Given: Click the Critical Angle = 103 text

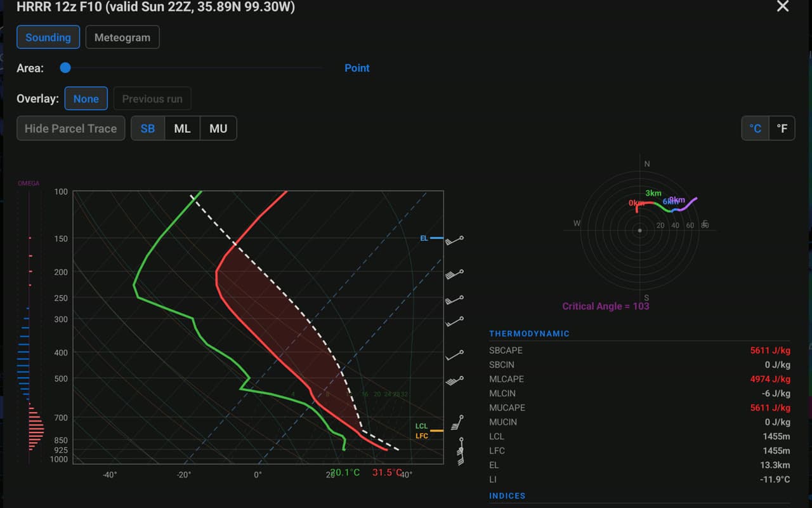Looking at the screenshot, I should click(605, 306).
